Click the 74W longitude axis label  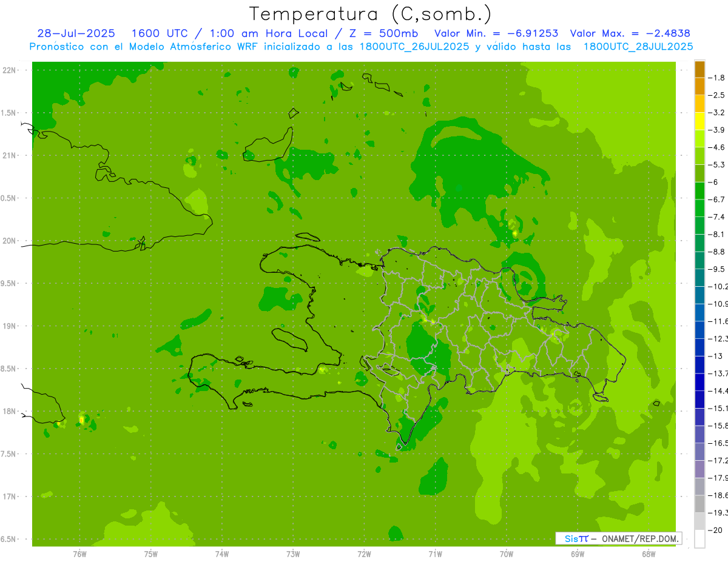222,554
